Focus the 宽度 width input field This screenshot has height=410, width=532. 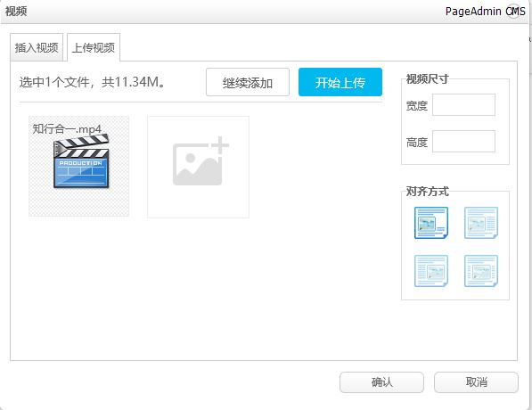[463, 105]
